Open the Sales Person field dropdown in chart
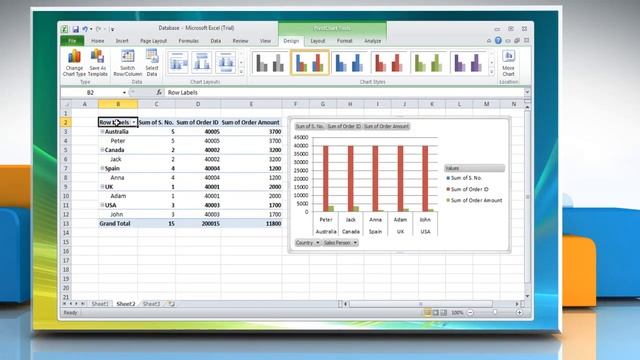This screenshot has width=640, height=360. point(355,243)
